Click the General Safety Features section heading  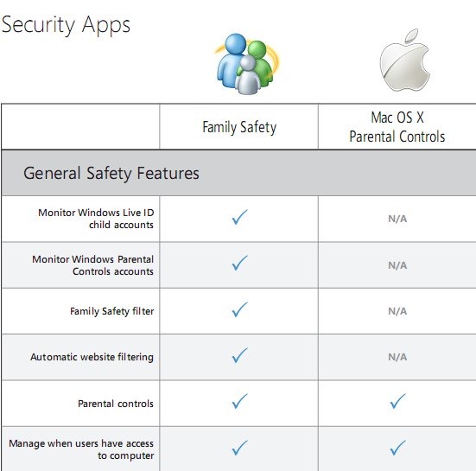(111, 174)
